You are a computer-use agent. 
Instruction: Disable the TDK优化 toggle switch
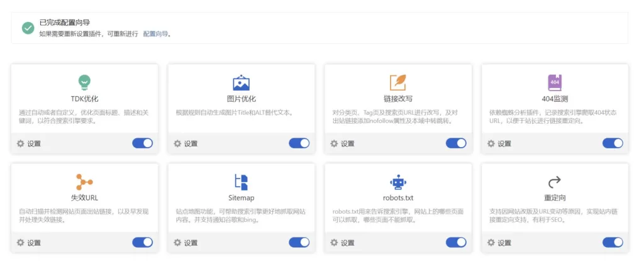[142, 143]
